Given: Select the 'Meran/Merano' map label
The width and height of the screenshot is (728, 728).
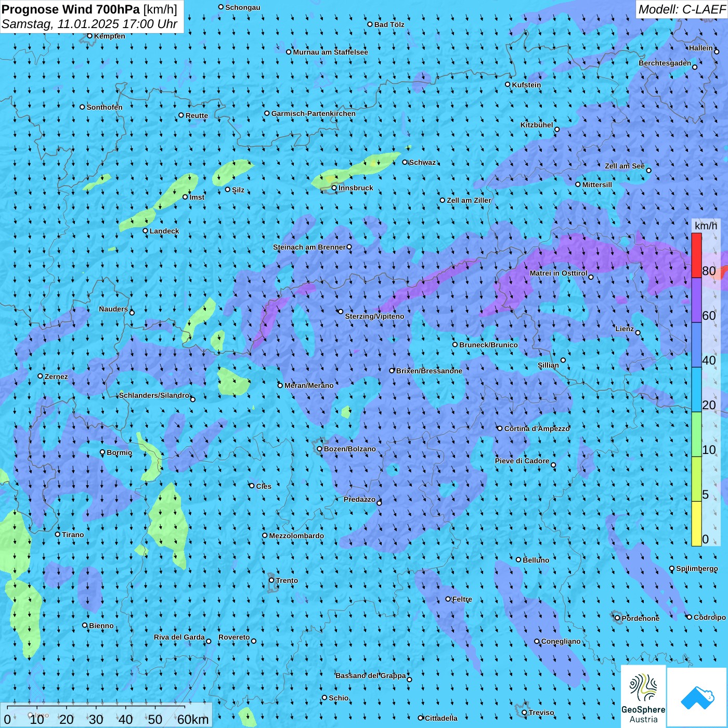Looking at the screenshot, I should pyautogui.click(x=309, y=385).
